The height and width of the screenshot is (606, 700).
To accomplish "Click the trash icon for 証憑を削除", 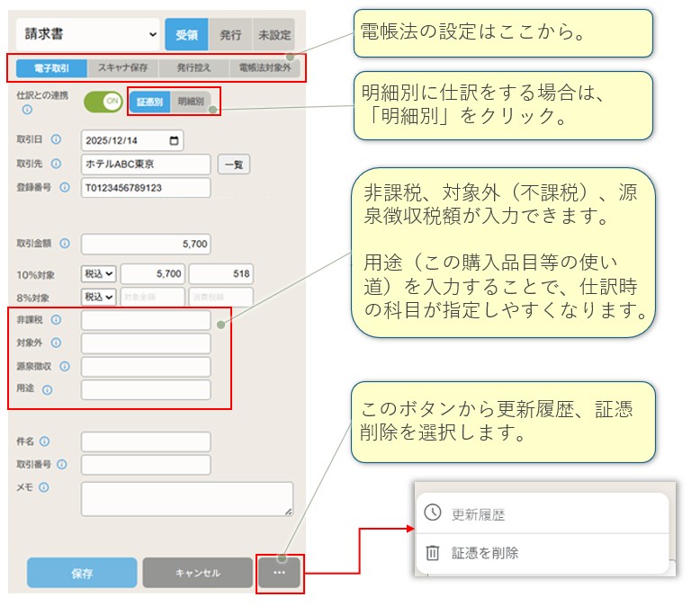I will [x=432, y=552].
